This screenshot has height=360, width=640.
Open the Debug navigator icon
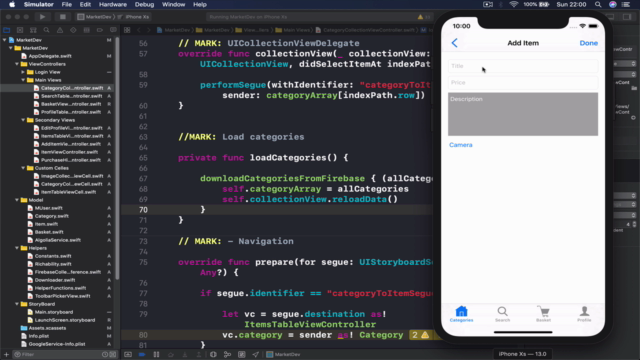point(87,30)
